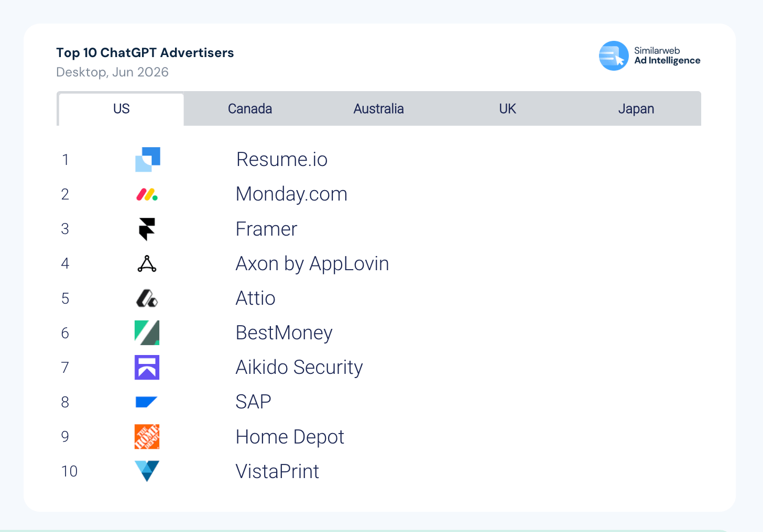Viewport: 763px width, 532px height.
Task: Click the BestMoney logo icon
Action: [x=147, y=333]
